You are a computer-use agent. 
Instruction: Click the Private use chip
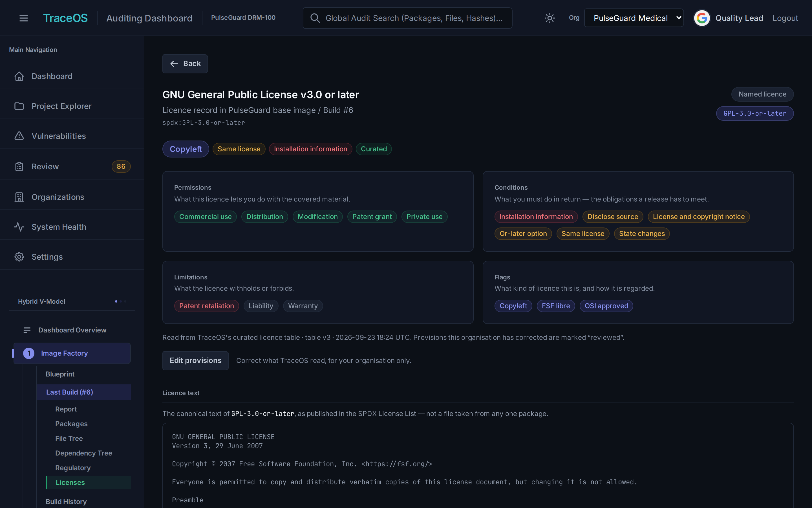pyautogui.click(x=424, y=217)
